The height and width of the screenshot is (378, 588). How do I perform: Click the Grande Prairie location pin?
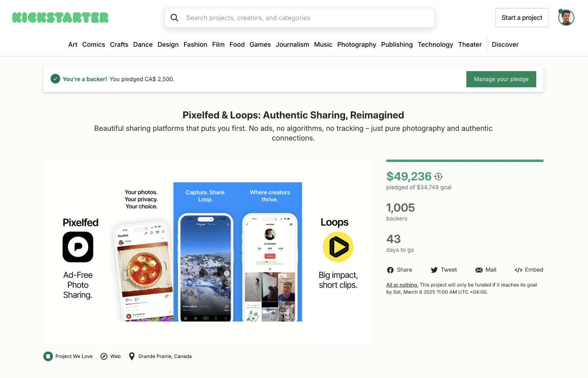pyautogui.click(x=132, y=356)
